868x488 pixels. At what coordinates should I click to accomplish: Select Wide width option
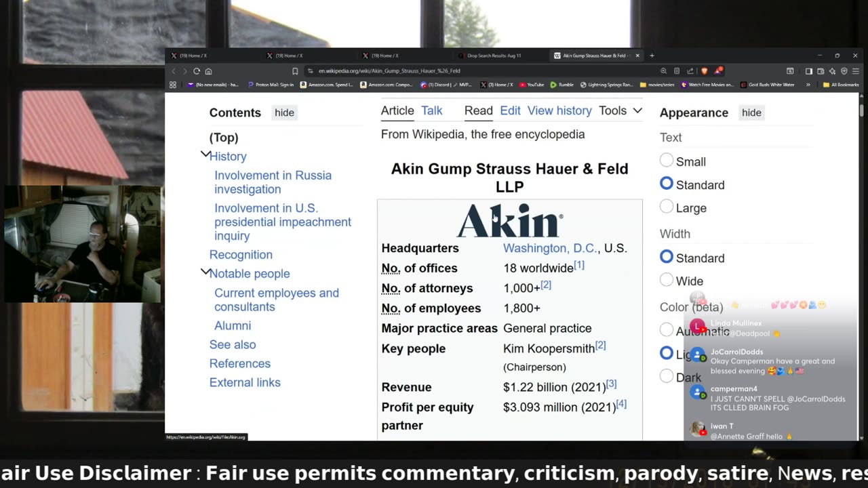click(667, 280)
